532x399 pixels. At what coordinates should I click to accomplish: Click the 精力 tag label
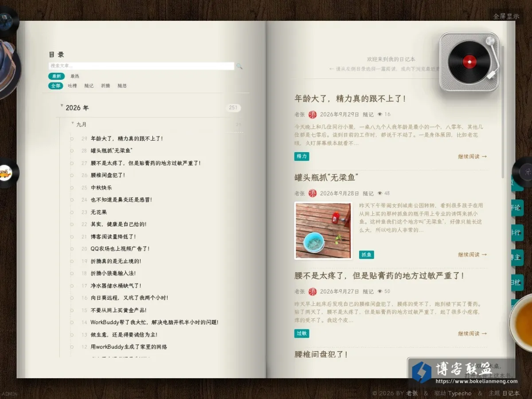point(301,156)
